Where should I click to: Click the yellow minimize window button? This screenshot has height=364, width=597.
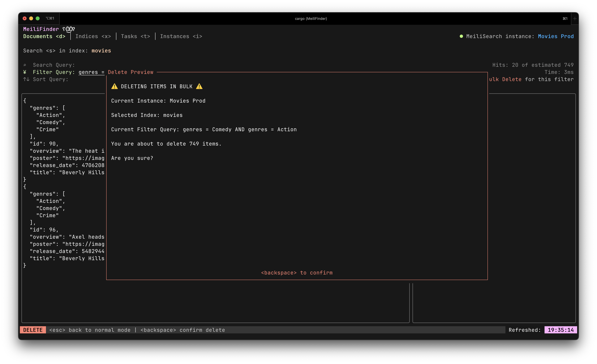pos(31,18)
